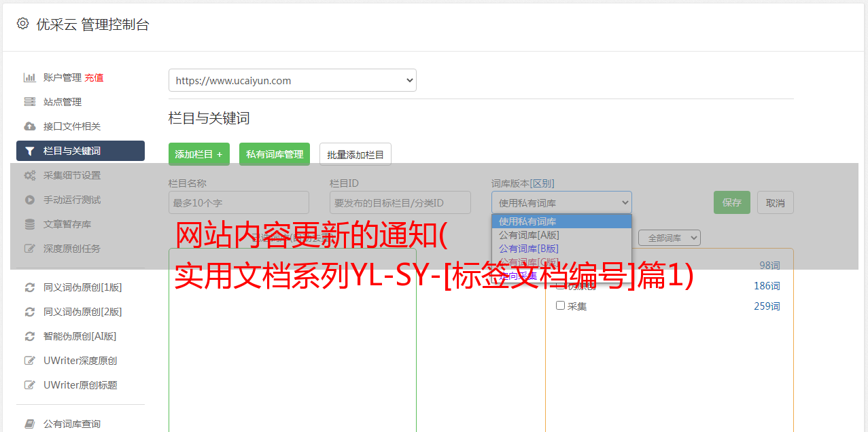
Task: Open 私有词库管理
Action: pos(275,154)
